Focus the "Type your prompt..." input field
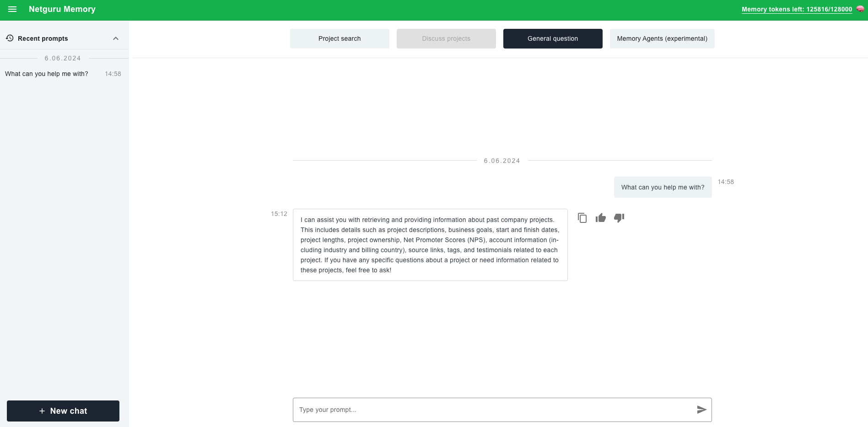This screenshot has width=868, height=427. coord(494,410)
